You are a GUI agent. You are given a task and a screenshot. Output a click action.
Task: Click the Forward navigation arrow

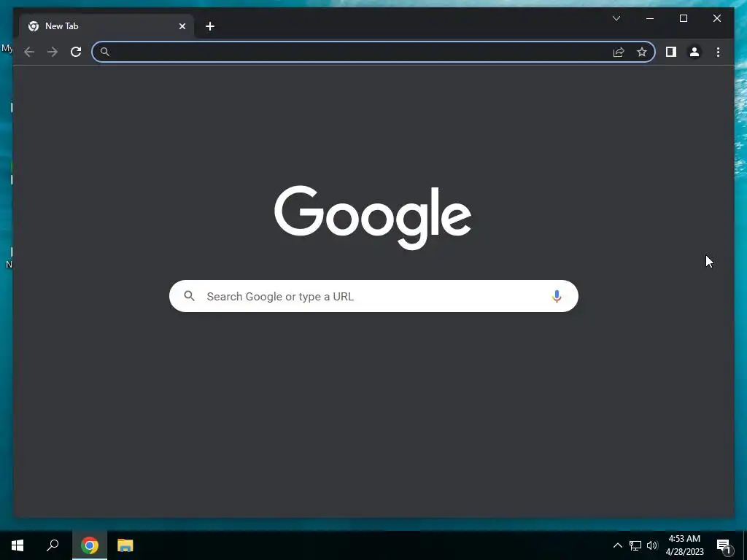[x=53, y=52]
